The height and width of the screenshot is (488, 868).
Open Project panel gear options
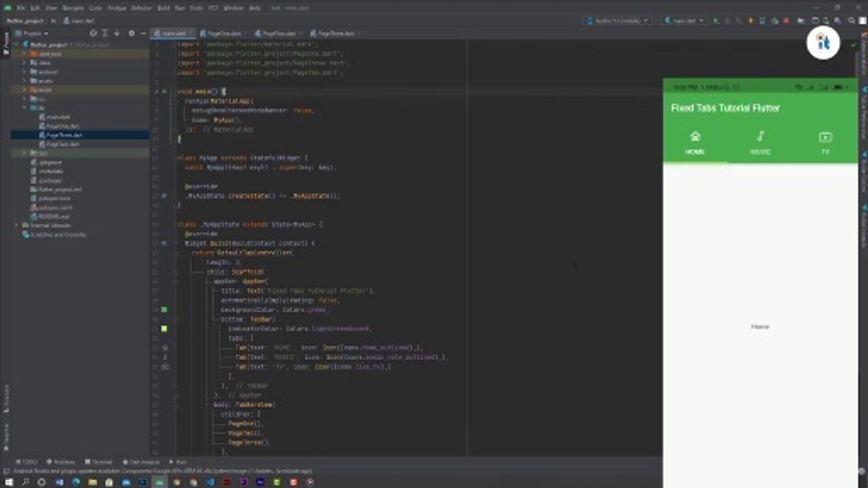(x=132, y=33)
